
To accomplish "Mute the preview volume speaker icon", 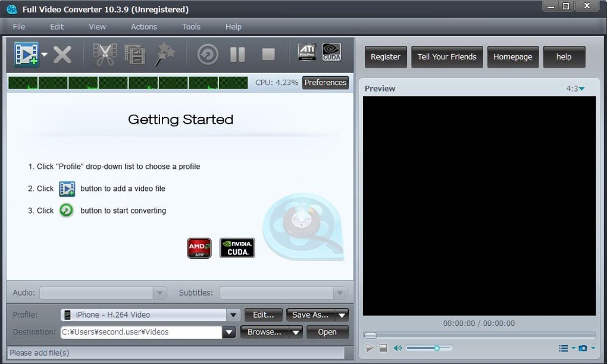I will (398, 348).
